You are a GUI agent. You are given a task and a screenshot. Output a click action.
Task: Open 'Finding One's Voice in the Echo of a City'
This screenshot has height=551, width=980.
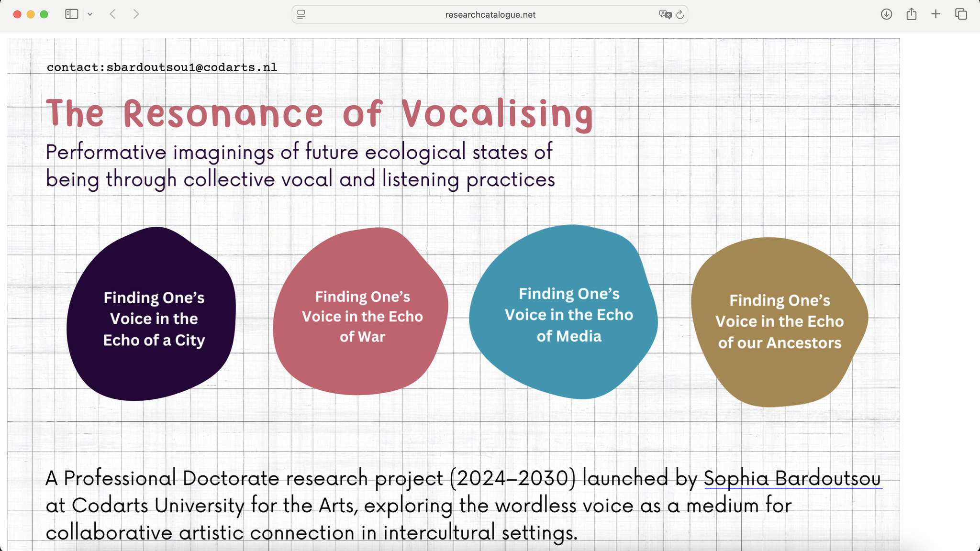click(x=153, y=318)
